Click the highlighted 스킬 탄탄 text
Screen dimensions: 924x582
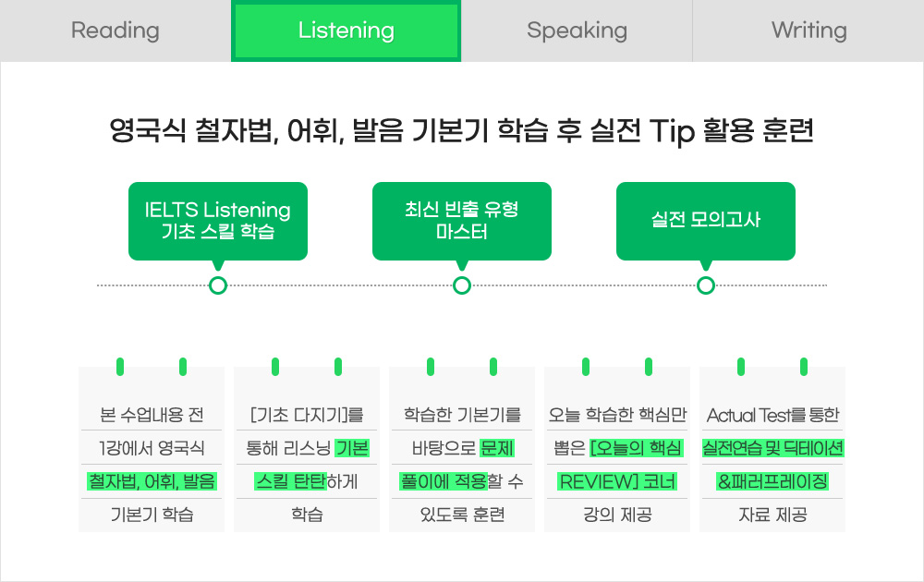[290, 481]
